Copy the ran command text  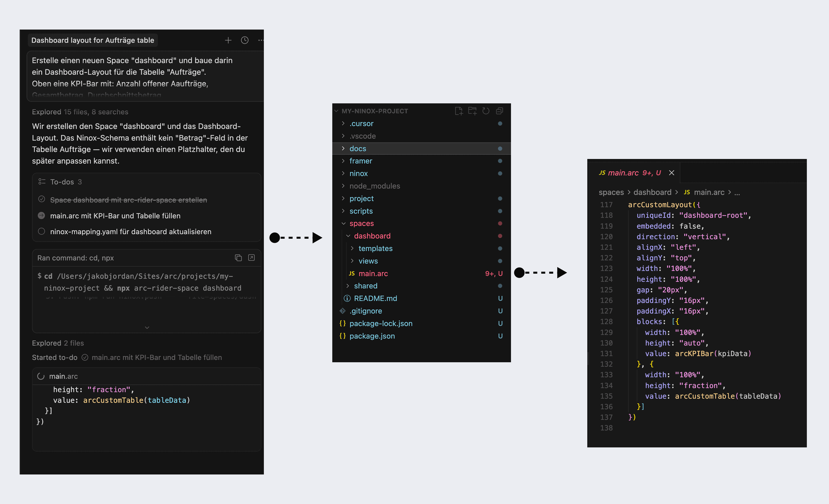click(238, 258)
